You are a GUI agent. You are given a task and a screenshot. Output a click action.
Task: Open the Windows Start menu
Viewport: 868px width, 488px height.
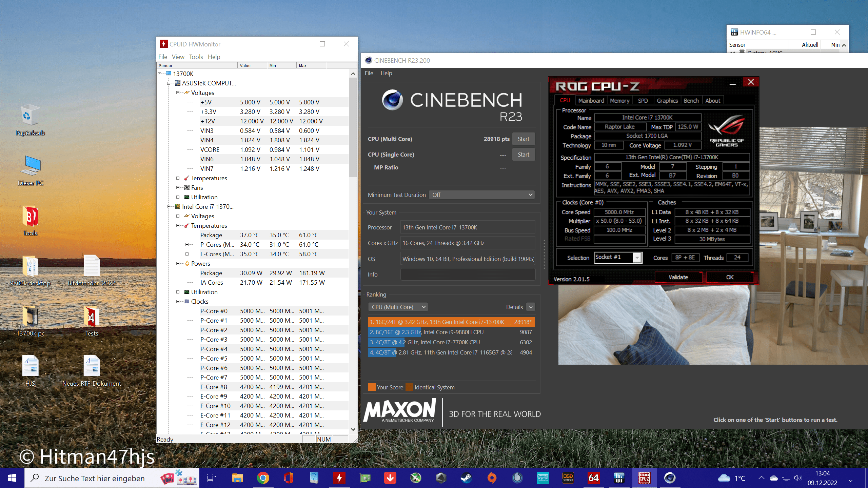[x=12, y=478]
